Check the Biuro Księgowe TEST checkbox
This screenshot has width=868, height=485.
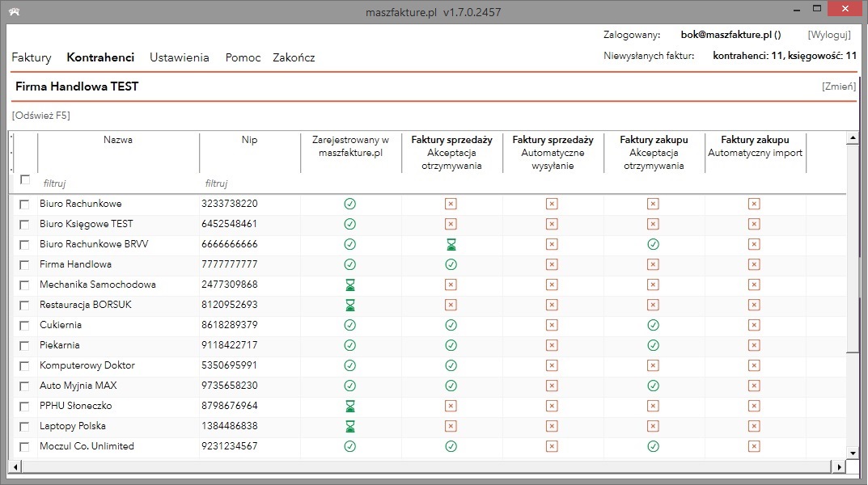coord(24,225)
